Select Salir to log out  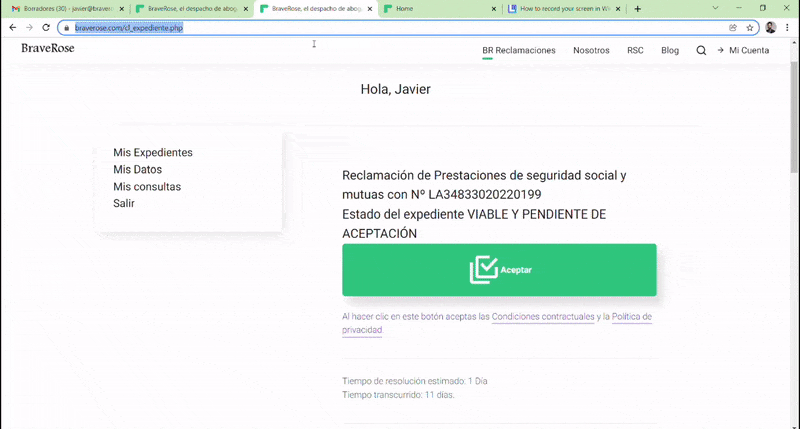pos(124,204)
